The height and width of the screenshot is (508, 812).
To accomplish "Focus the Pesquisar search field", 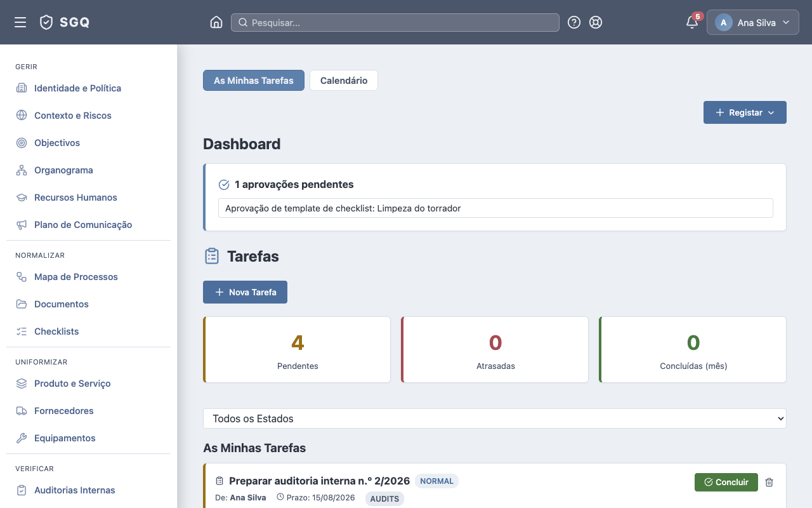I will pyautogui.click(x=395, y=22).
